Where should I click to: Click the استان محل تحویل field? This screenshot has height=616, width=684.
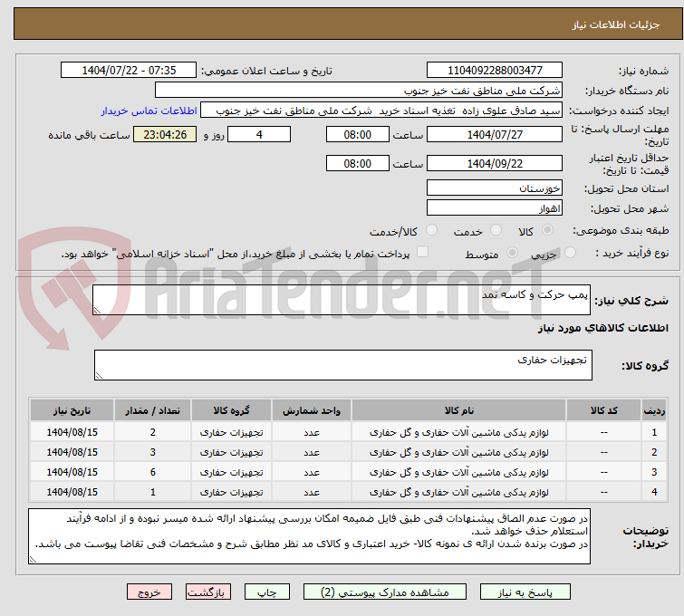[x=495, y=188]
